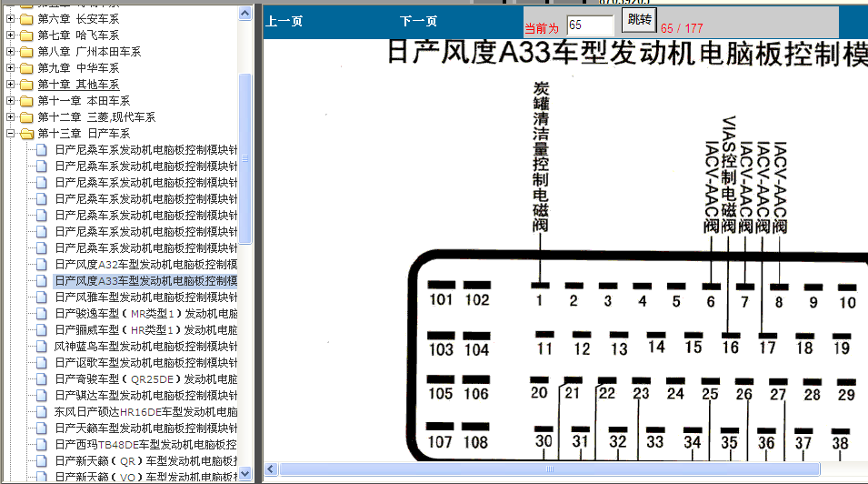Click the 跳转 jump button
Screen dimensions: 868x484
point(639,20)
